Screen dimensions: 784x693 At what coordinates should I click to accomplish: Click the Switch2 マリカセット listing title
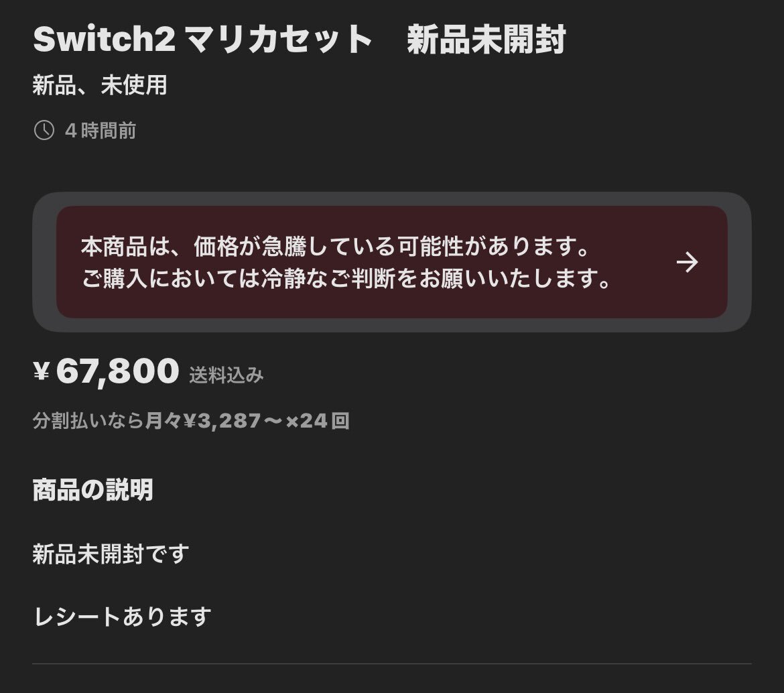point(299,39)
